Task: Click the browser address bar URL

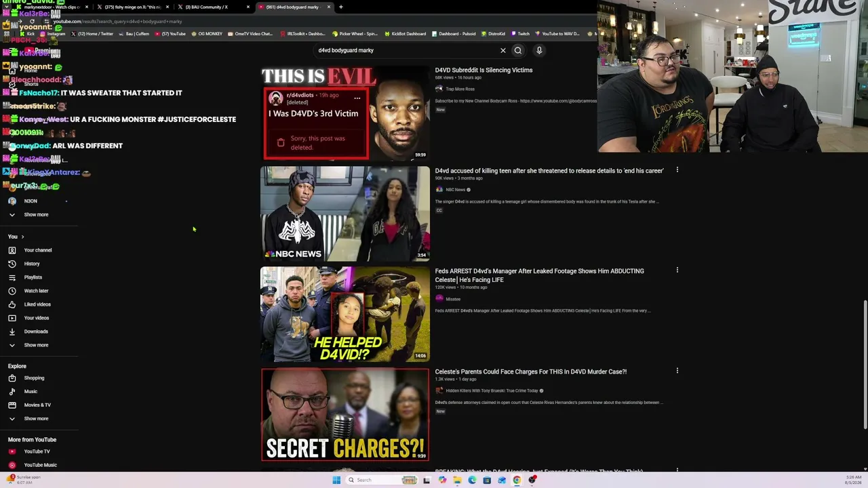Action: point(117,21)
